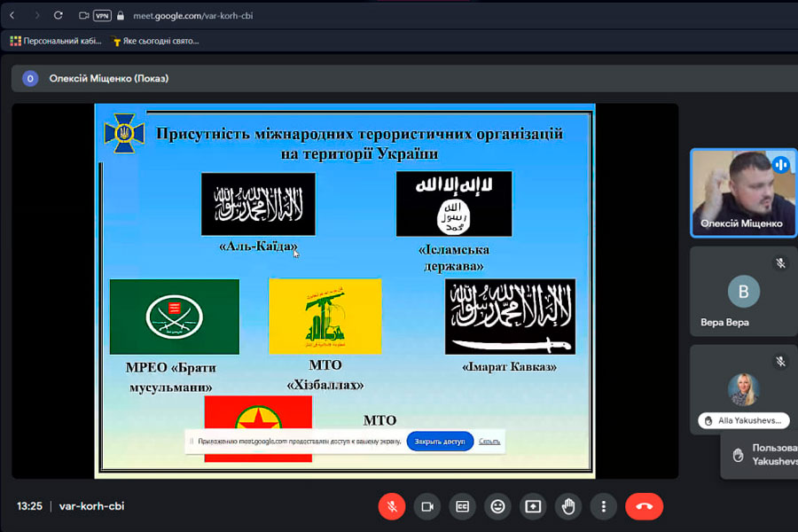798x532 pixels.
Task: Click the B avatar of Вера Вера
Action: [x=744, y=291]
